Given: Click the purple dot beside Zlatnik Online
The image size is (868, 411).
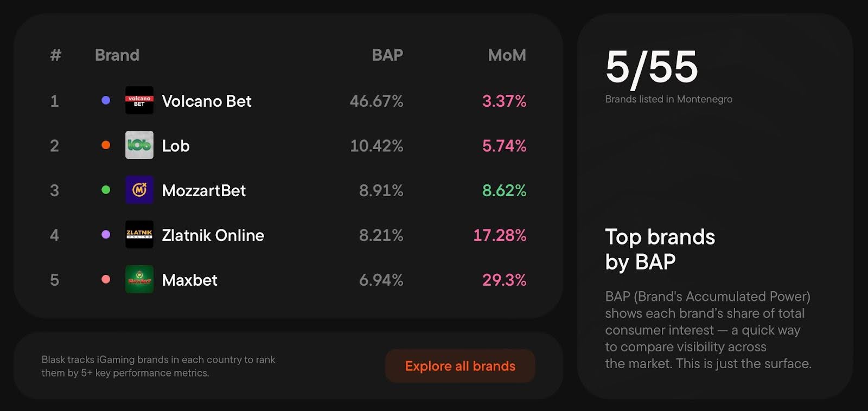Looking at the screenshot, I should [106, 234].
